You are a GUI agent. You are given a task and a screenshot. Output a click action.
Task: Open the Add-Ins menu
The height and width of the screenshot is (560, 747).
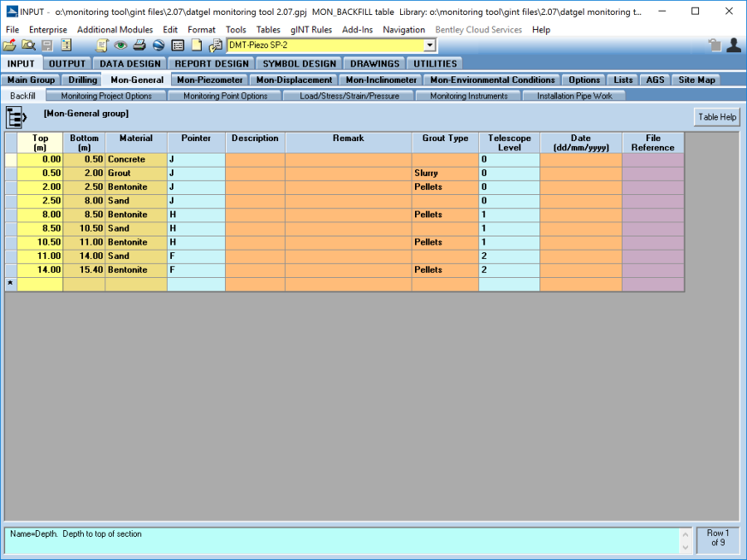pos(357,30)
